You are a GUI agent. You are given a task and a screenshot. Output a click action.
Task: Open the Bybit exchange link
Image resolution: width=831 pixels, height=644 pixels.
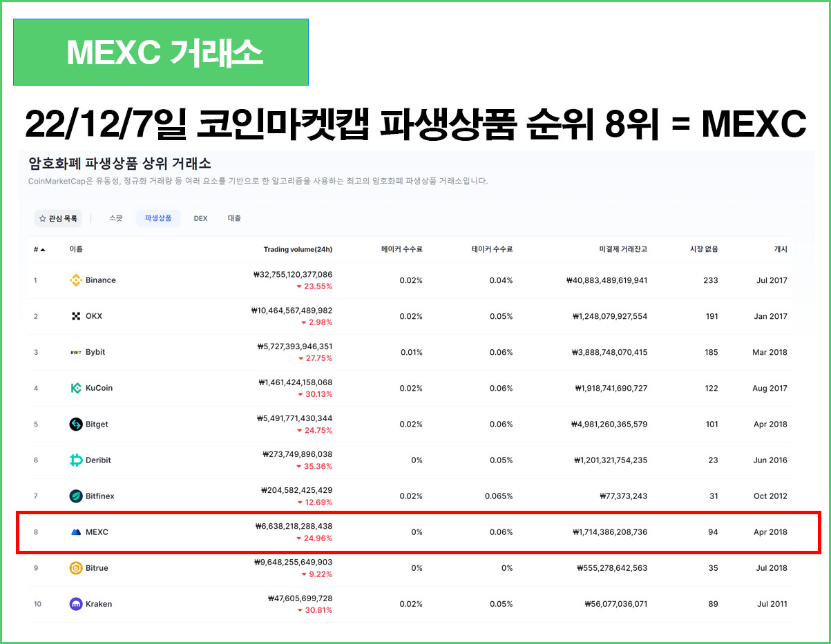pos(95,352)
